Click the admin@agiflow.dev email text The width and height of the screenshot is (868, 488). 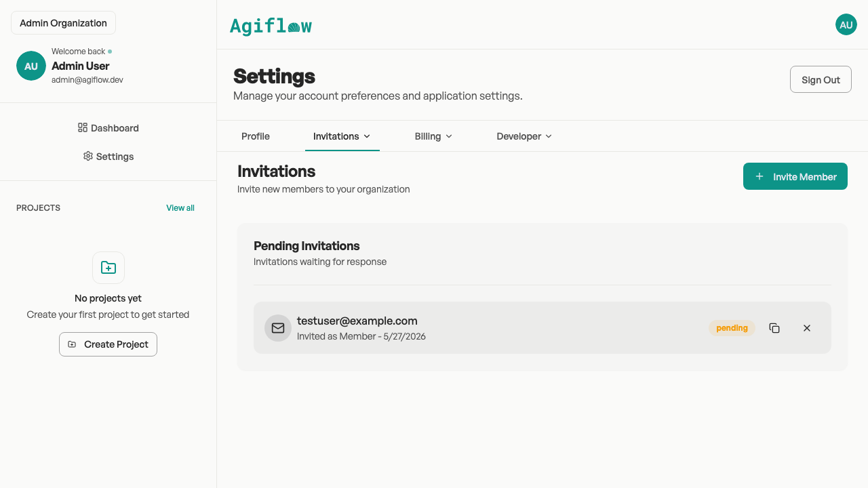[x=87, y=80]
